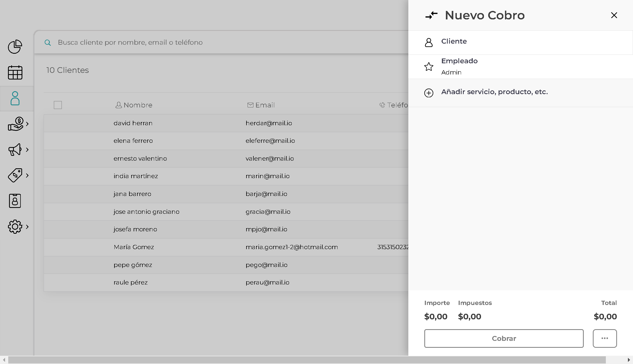This screenshot has height=364, width=633.
Task: Open client josefa moreno
Action: click(135, 229)
